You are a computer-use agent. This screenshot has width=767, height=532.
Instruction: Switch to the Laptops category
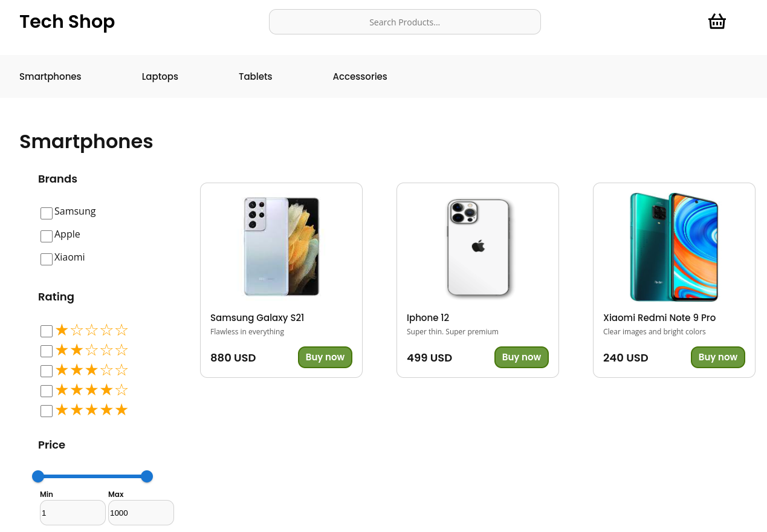pyautogui.click(x=160, y=76)
